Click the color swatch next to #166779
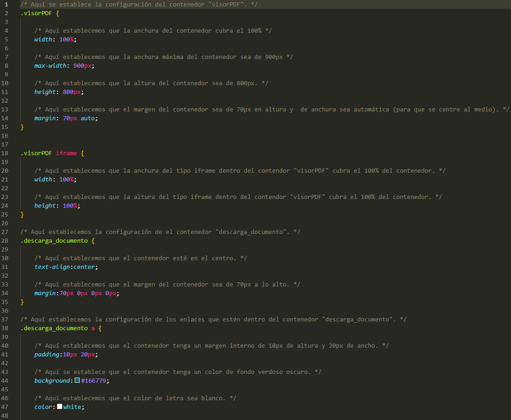Image resolution: width=511 pixels, height=420 pixels. pyautogui.click(x=77, y=380)
